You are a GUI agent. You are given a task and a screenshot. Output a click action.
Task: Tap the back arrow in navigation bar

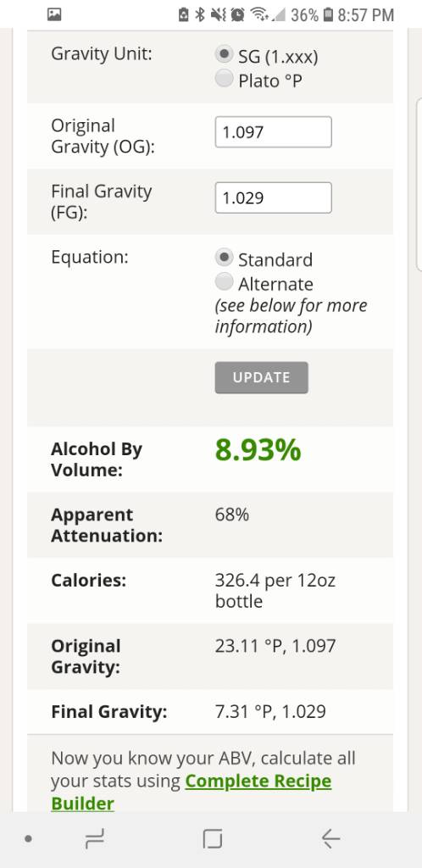pos(330,840)
